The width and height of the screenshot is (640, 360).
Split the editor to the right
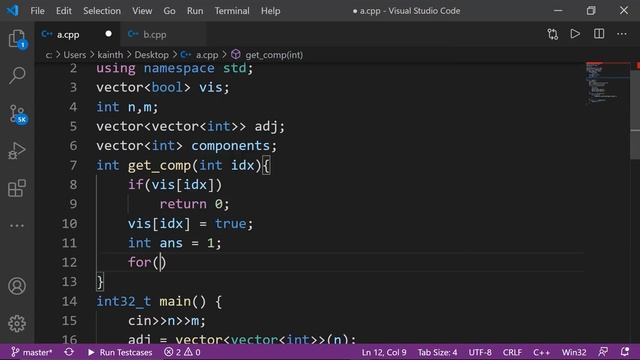click(x=599, y=34)
